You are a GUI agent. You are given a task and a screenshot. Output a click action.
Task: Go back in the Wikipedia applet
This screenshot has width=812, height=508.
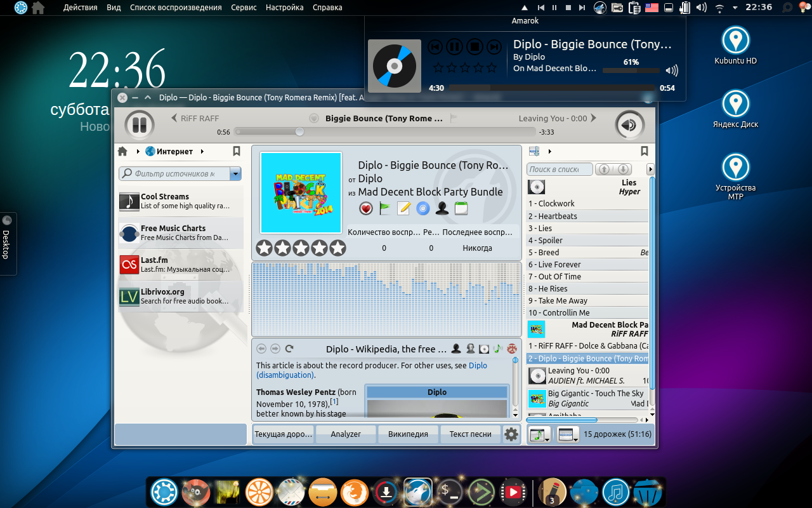[x=261, y=349]
